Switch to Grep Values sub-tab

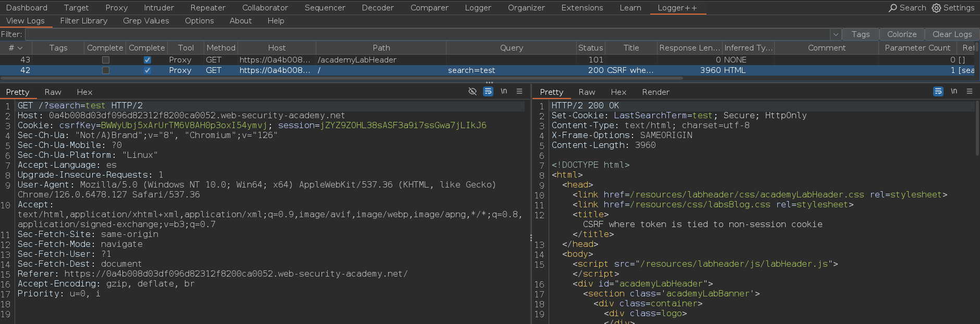146,21
